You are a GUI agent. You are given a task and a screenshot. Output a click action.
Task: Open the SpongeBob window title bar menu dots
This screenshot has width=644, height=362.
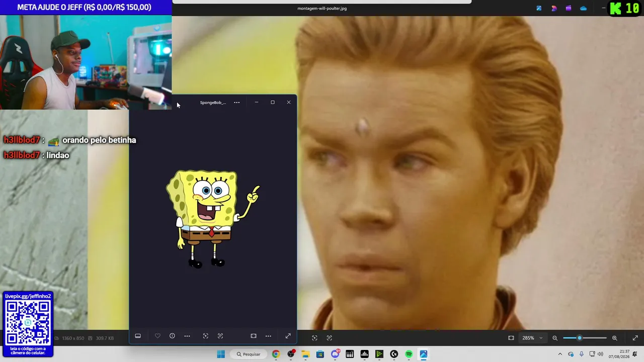(x=236, y=103)
